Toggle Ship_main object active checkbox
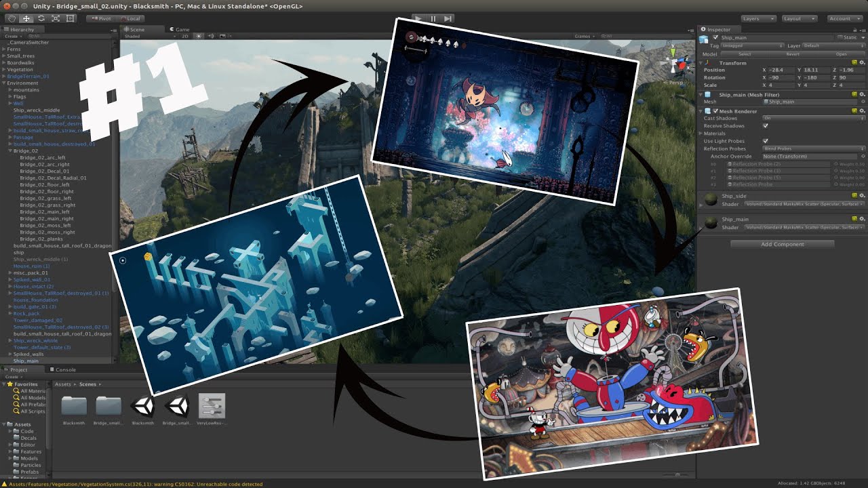The image size is (868, 488). pos(715,38)
